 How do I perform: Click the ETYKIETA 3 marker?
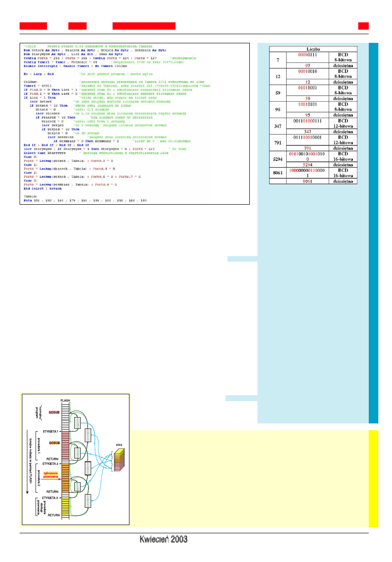click(51, 498)
